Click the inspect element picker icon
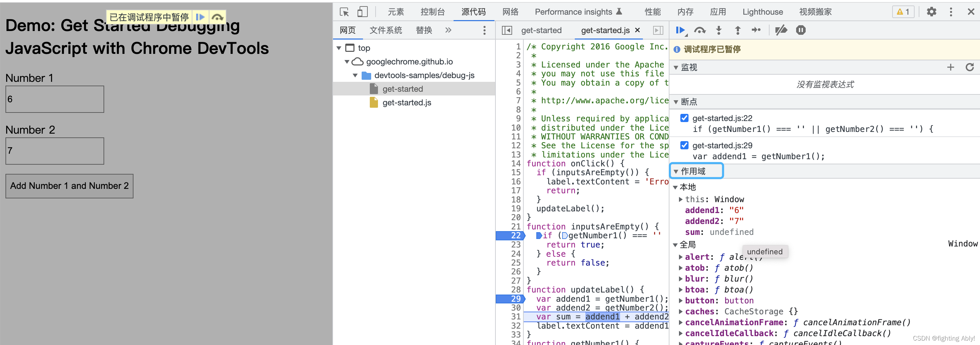The image size is (980, 345). (x=344, y=12)
